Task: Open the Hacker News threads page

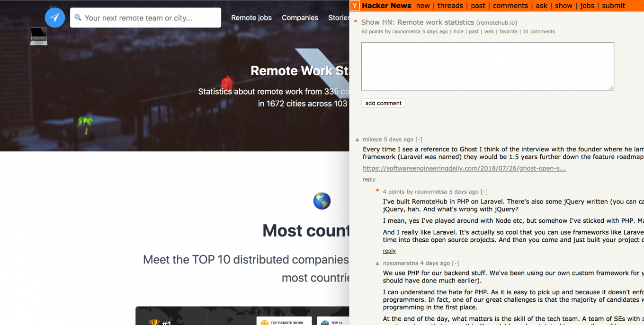Action: pyautogui.click(x=450, y=6)
